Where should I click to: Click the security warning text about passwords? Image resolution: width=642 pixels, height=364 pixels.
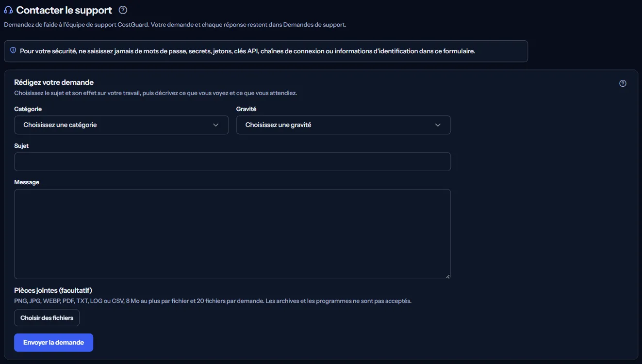(x=247, y=51)
